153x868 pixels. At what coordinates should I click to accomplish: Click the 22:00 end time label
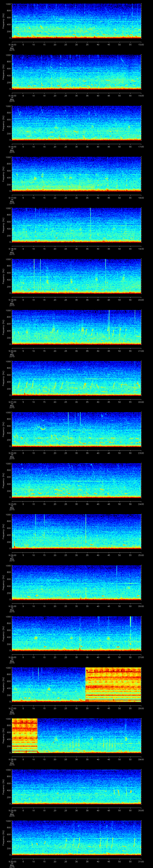[x=141, y=402]
